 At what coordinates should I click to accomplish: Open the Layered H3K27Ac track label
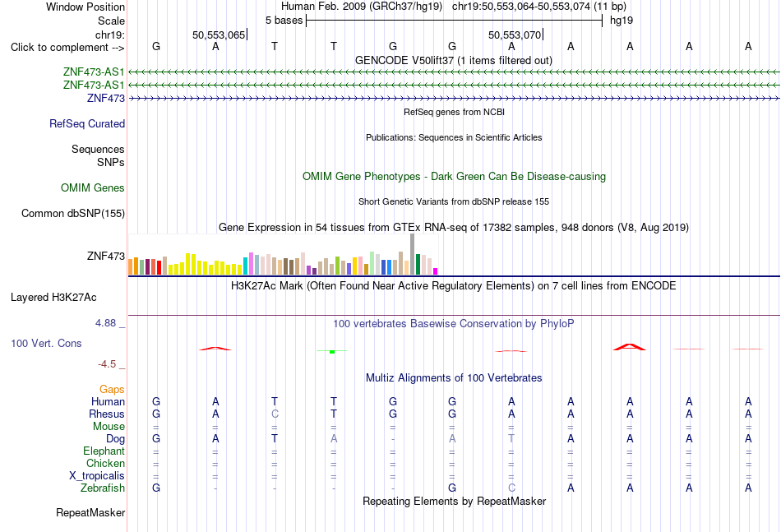pyautogui.click(x=53, y=298)
